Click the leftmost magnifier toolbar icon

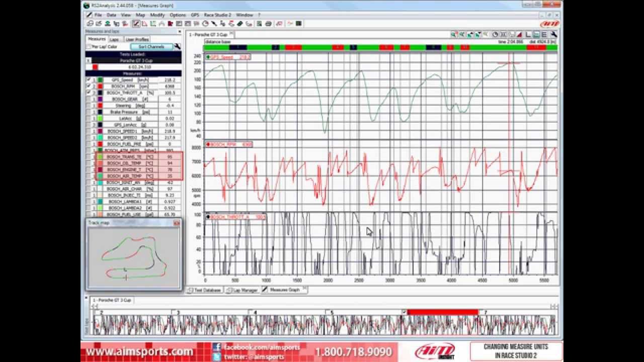click(90, 23)
